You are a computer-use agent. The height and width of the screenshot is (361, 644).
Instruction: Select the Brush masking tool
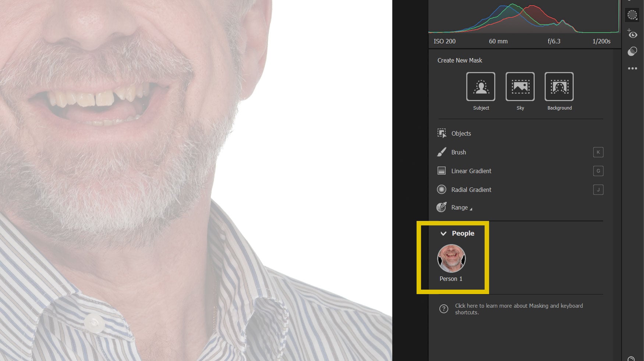tap(459, 152)
